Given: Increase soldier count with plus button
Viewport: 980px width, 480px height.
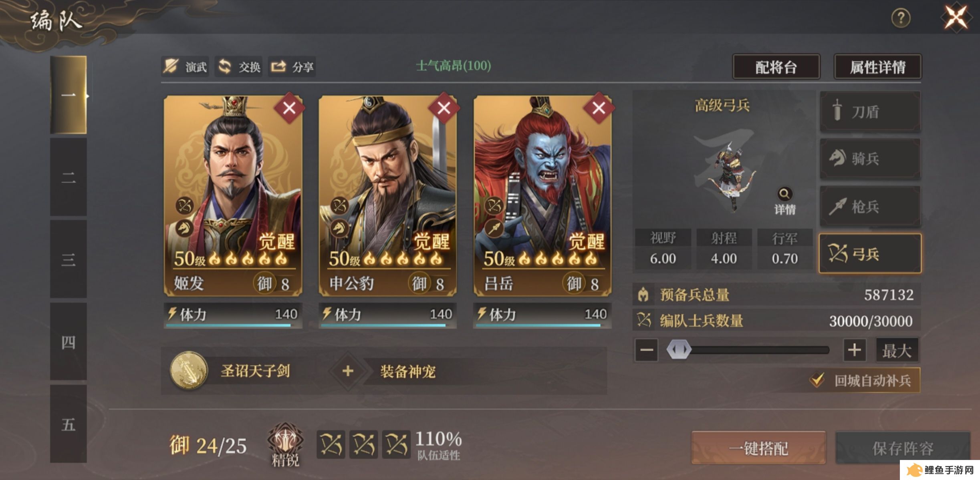Looking at the screenshot, I should pyautogui.click(x=854, y=350).
